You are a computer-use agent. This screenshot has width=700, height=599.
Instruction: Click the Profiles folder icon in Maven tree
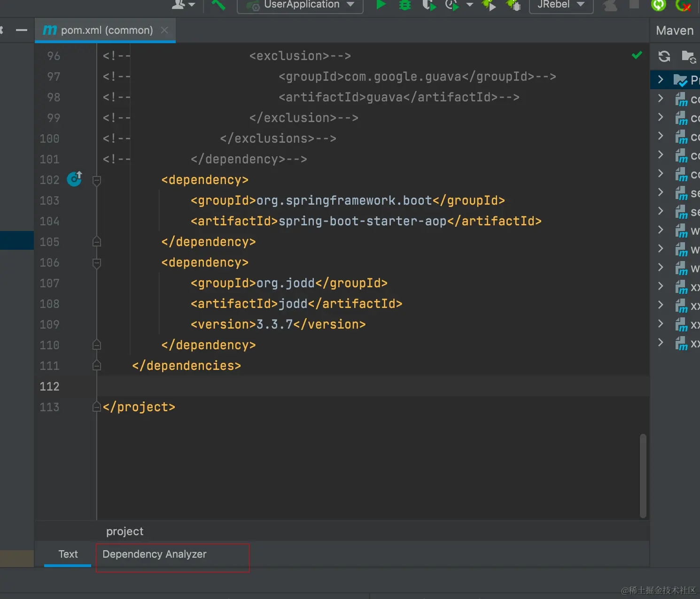coord(680,80)
